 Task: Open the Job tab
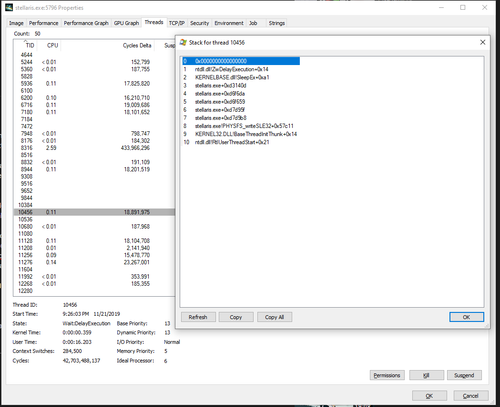click(x=253, y=23)
